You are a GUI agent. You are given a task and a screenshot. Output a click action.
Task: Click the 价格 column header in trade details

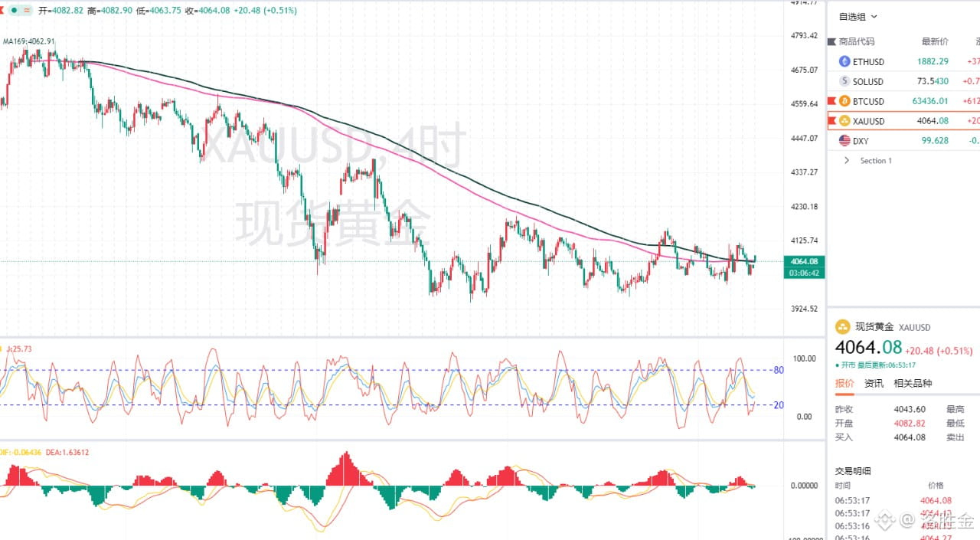936,486
